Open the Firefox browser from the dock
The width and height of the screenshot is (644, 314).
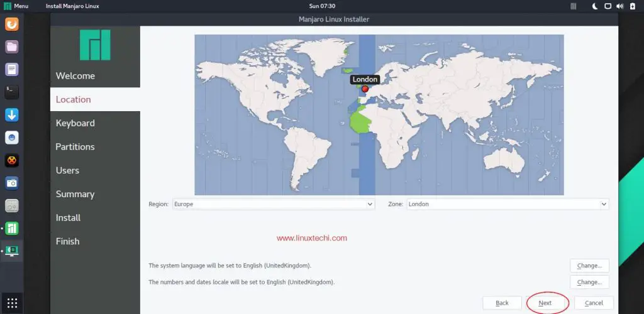point(11,24)
